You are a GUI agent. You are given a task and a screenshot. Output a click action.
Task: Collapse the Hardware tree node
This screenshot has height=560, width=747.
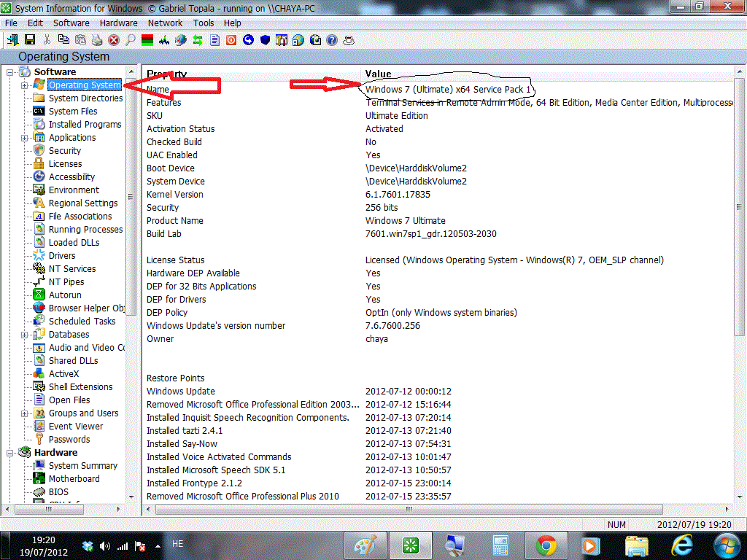click(9, 454)
